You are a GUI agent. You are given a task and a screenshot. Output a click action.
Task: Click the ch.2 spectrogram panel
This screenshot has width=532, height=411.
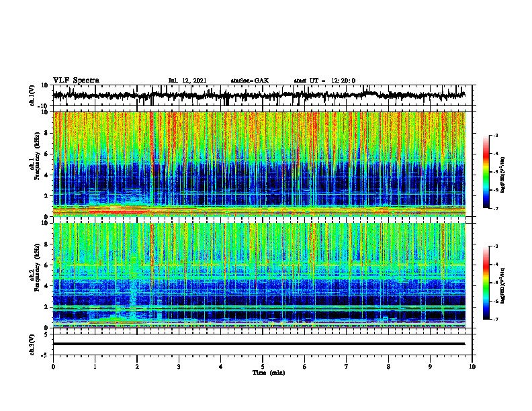click(x=259, y=275)
